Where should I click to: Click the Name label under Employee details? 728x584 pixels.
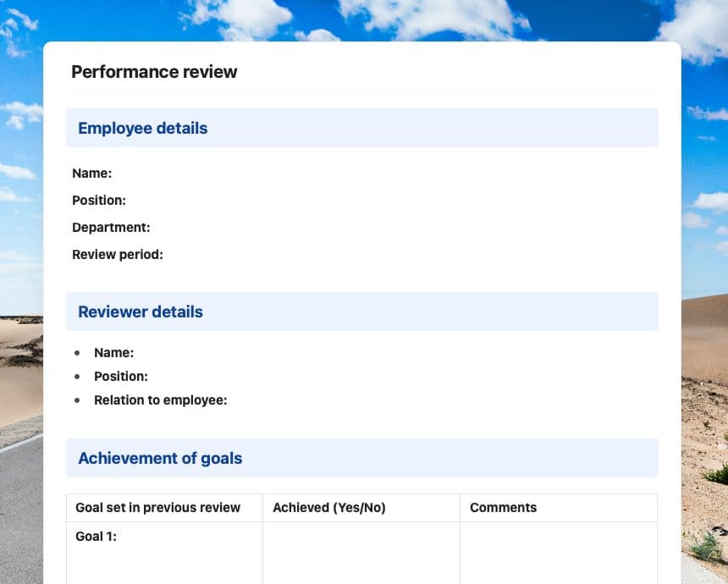click(91, 174)
